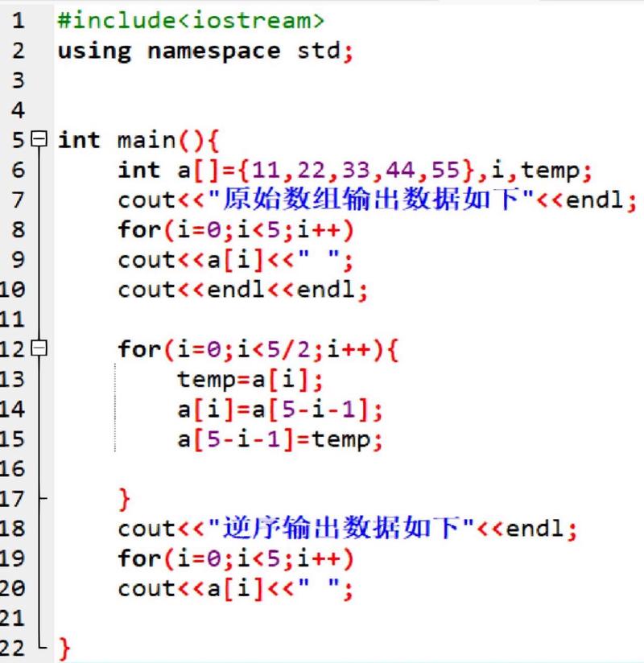The image size is (644, 663).
Task: Click 'a[5-i-1]=temp;' statement
Action: [280, 440]
